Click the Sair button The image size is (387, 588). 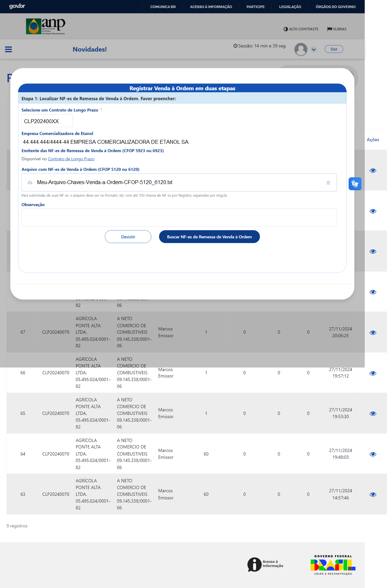[334, 49]
